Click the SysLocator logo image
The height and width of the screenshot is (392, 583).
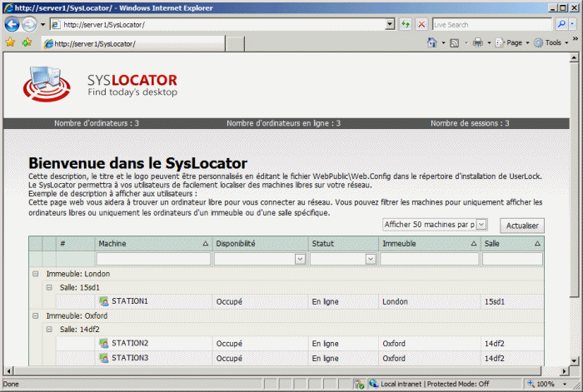(x=47, y=84)
